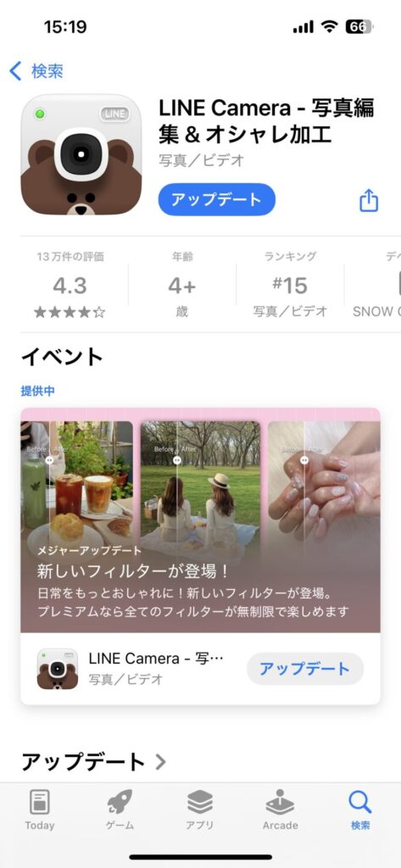Tap the share icon beside the update button

pyautogui.click(x=369, y=200)
